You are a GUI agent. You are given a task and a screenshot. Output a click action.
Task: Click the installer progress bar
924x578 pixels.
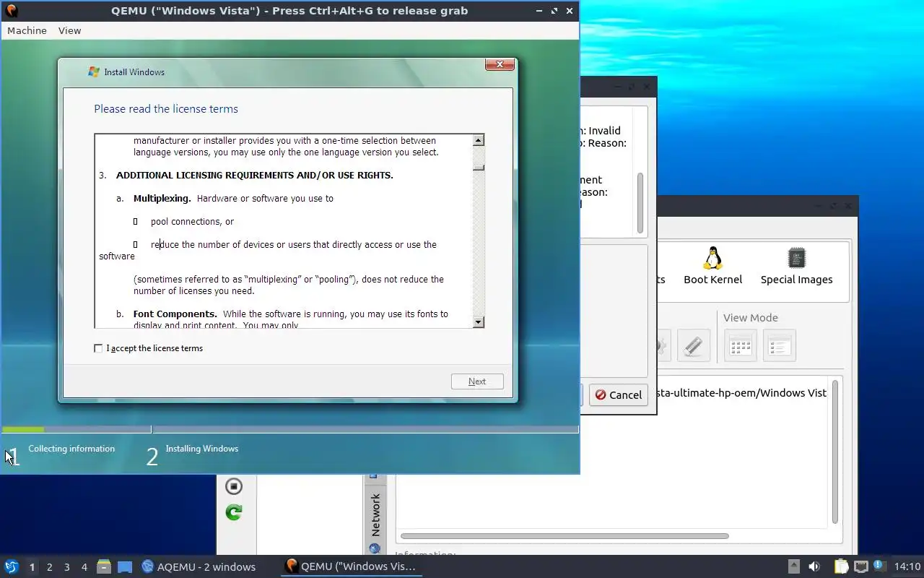(x=289, y=430)
